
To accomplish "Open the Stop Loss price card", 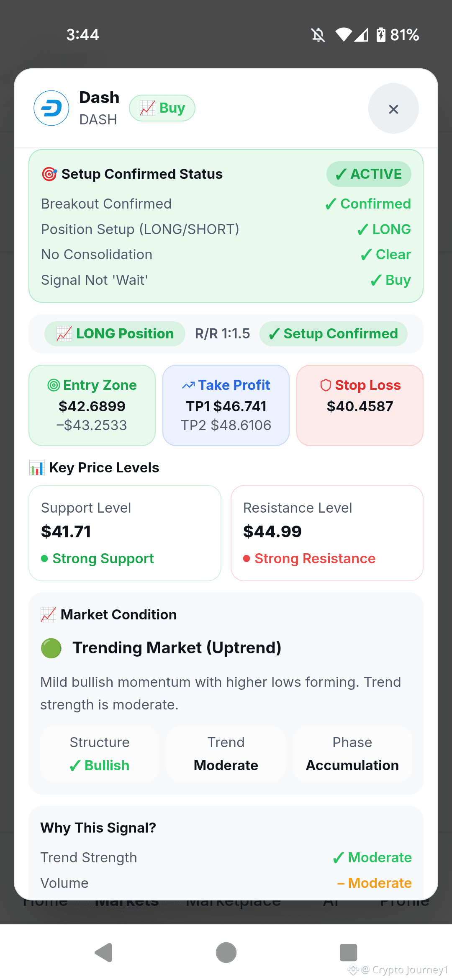I will coord(360,405).
